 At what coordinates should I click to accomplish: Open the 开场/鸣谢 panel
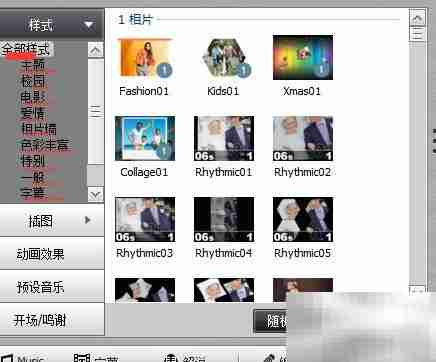coord(52,320)
